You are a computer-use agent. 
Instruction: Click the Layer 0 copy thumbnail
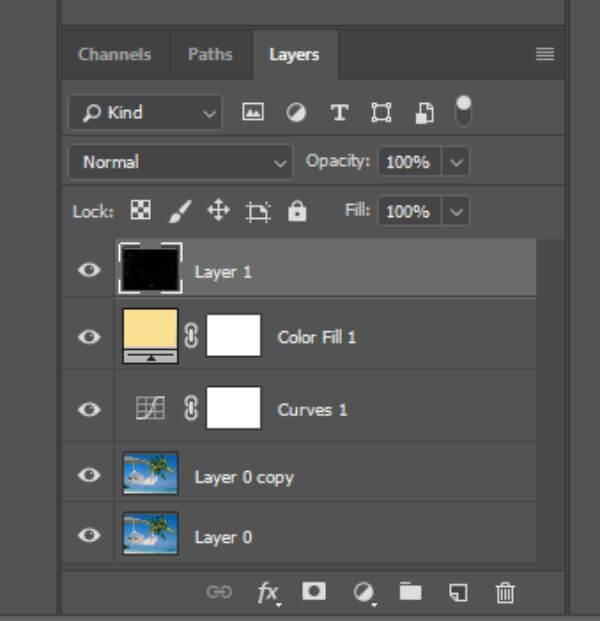click(x=150, y=473)
